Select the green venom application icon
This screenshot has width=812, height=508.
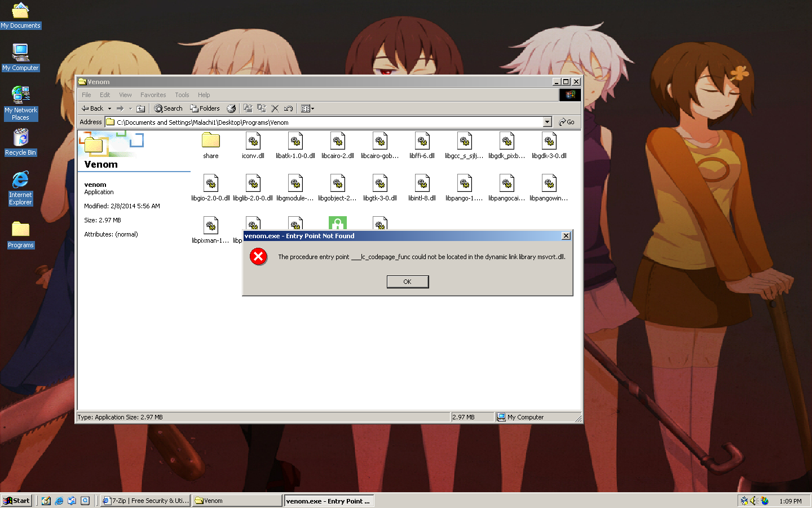tap(338, 223)
